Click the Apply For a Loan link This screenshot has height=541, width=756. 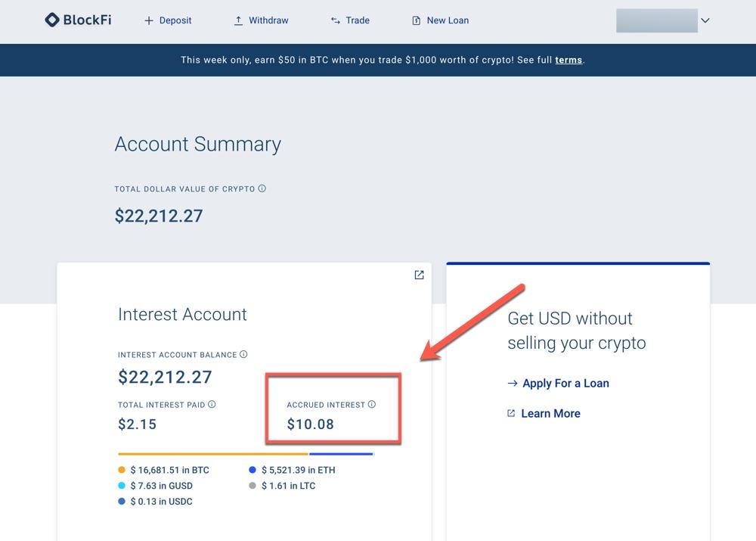[x=565, y=383]
